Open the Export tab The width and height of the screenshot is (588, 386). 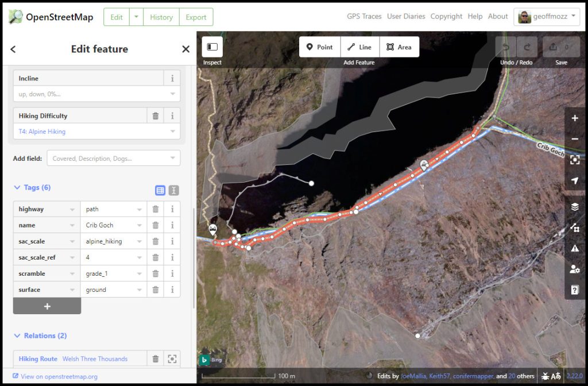196,17
